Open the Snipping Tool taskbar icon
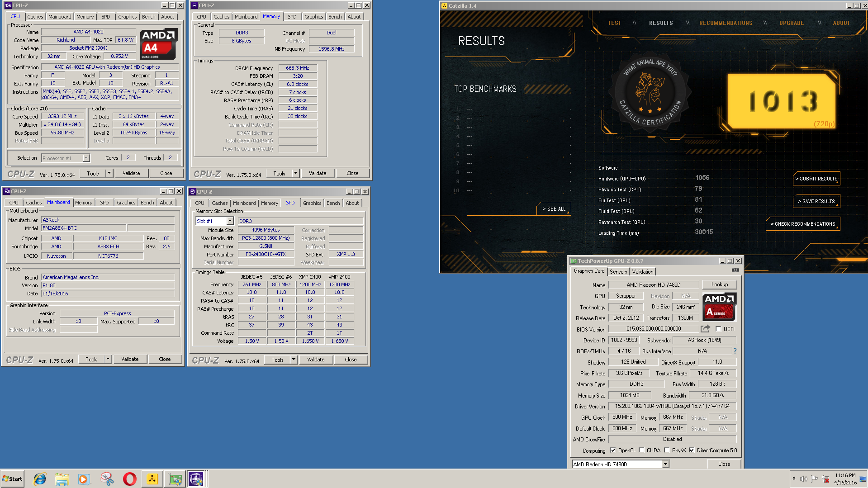The image size is (868, 488). click(x=107, y=479)
